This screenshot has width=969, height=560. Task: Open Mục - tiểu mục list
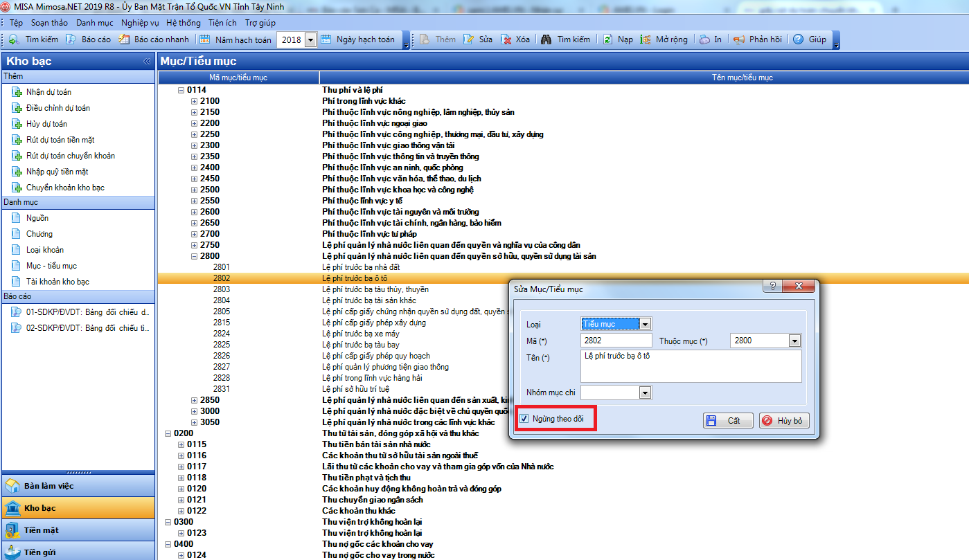[x=51, y=266]
